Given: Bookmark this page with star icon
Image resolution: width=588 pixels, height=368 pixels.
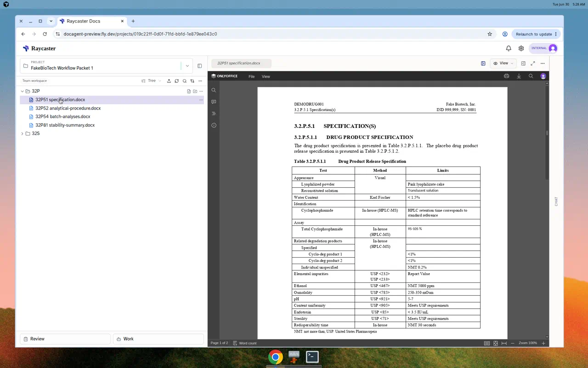Looking at the screenshot, I should [x=490, y=34].
